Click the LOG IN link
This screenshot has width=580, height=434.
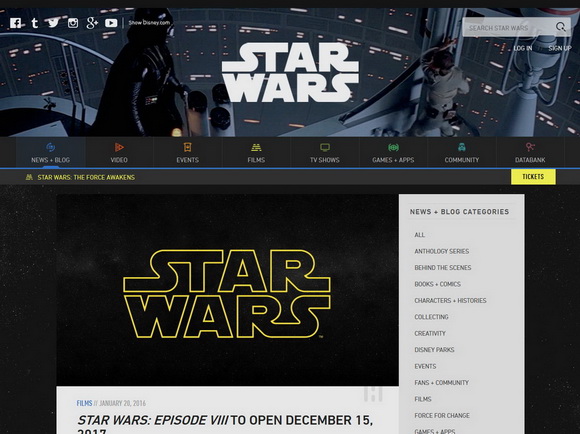point(523,48)
